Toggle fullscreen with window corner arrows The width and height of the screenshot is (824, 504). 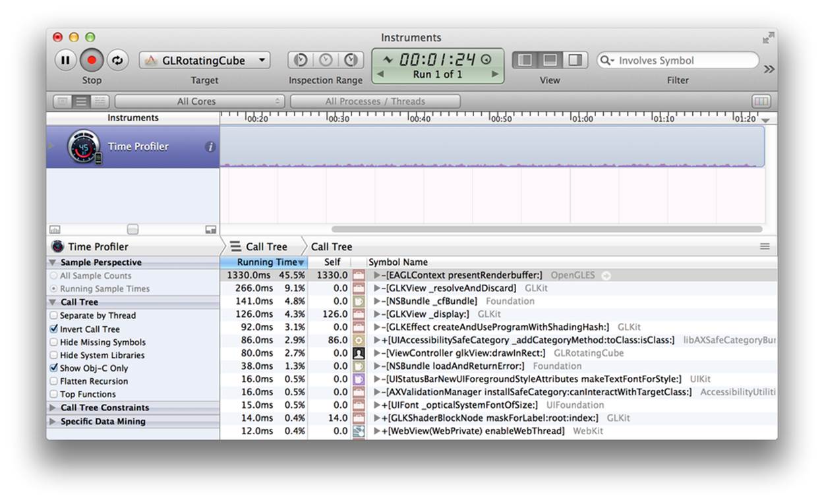768,38
